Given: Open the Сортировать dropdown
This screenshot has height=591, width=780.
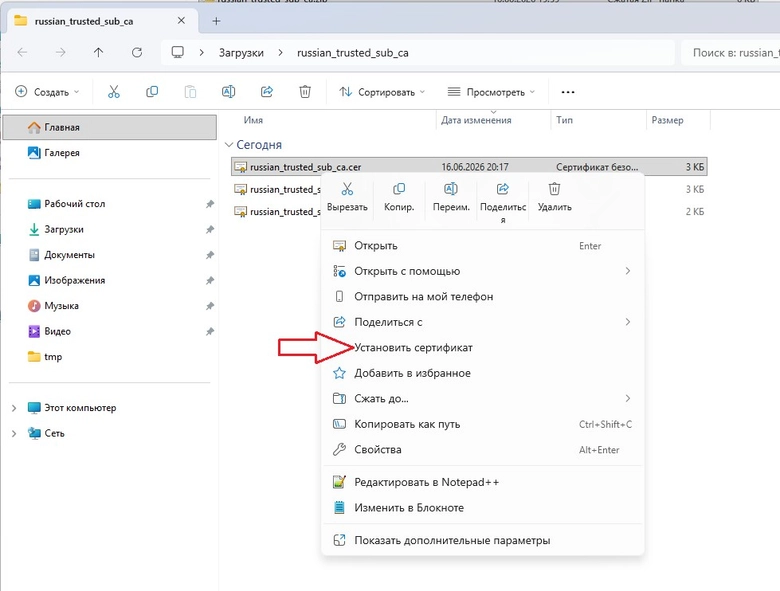Looking at the screenshot, I should 382,92.
